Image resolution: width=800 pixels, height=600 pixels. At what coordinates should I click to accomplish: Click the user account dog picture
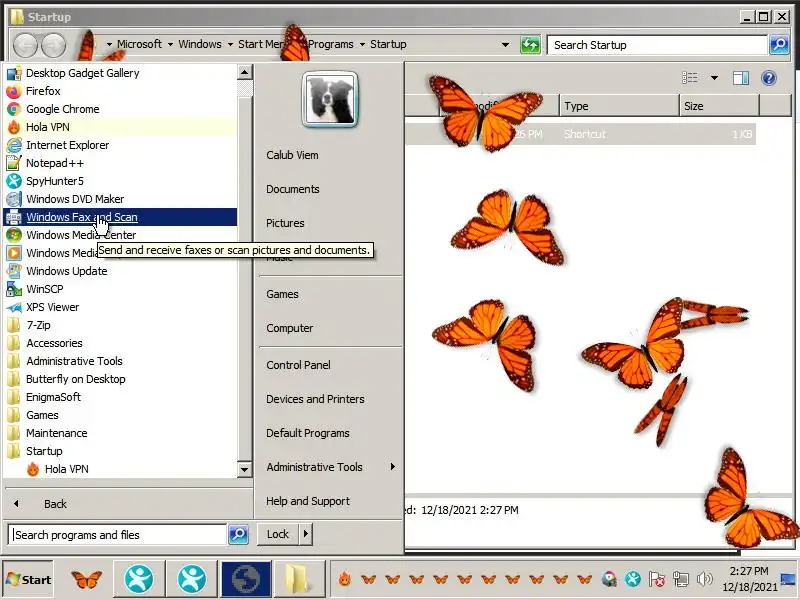[x=330, y=99]
